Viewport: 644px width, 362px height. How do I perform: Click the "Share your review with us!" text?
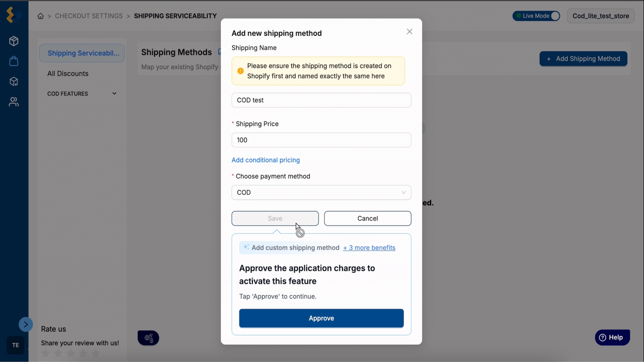tap(80, 343)
